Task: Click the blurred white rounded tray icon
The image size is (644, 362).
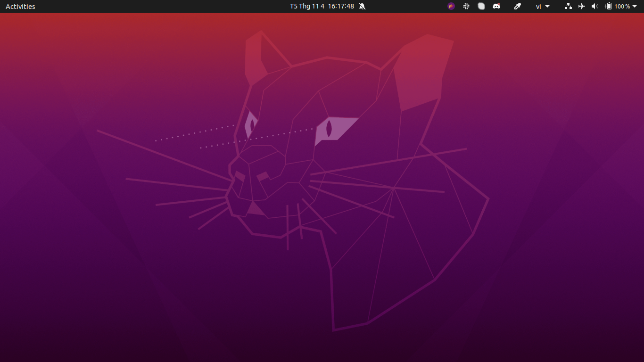Action: click(481, 6)
